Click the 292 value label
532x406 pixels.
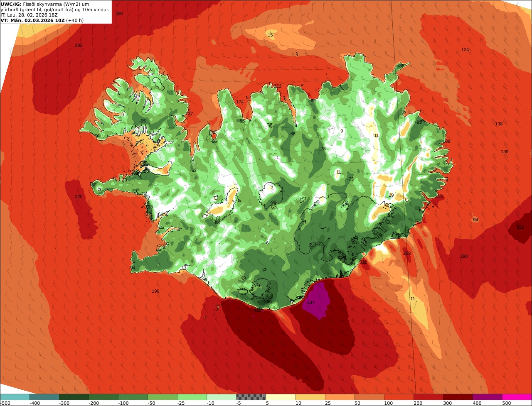click(x=119, y=14)
